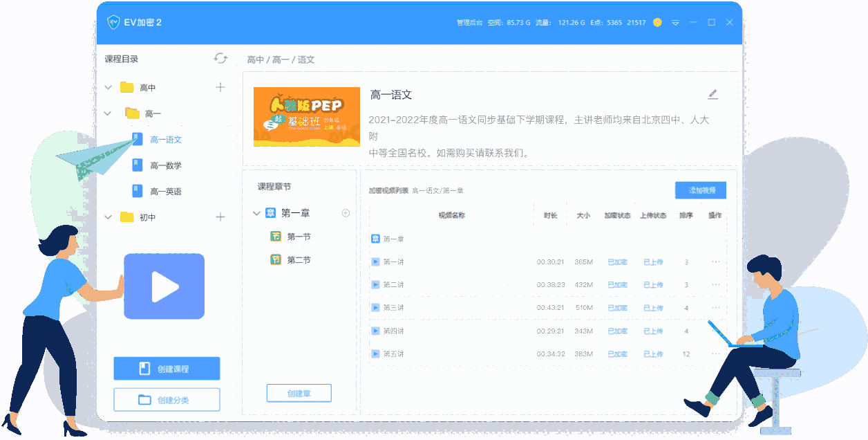Add a new category under 高中 with plus icon
868x440 pixels.
tap(220, 86)
